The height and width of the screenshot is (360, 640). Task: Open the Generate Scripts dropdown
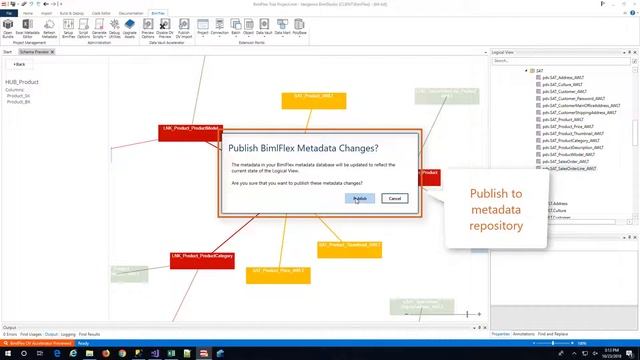point(99,29)
